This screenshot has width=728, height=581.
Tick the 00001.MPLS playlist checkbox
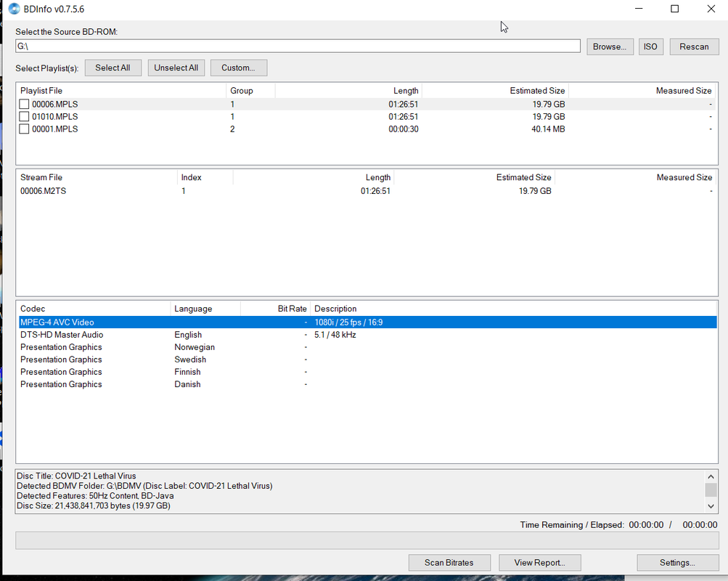point(24,129)
